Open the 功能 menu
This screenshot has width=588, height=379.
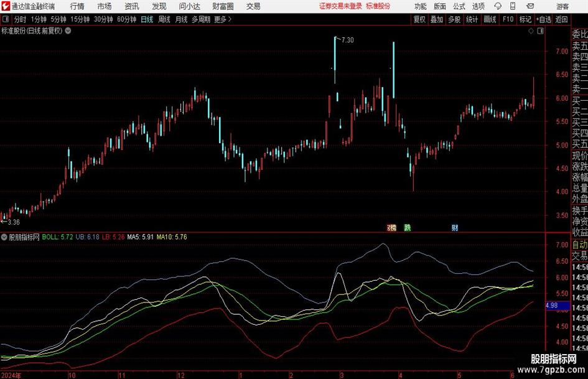pyautogui.click(x=421, y=6)
